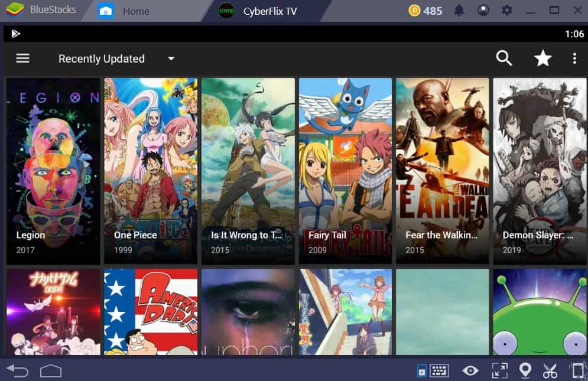The height and width of the screenshot is (381, 588).
Task: Open the American Dad poster
Action: click(150, 312)
